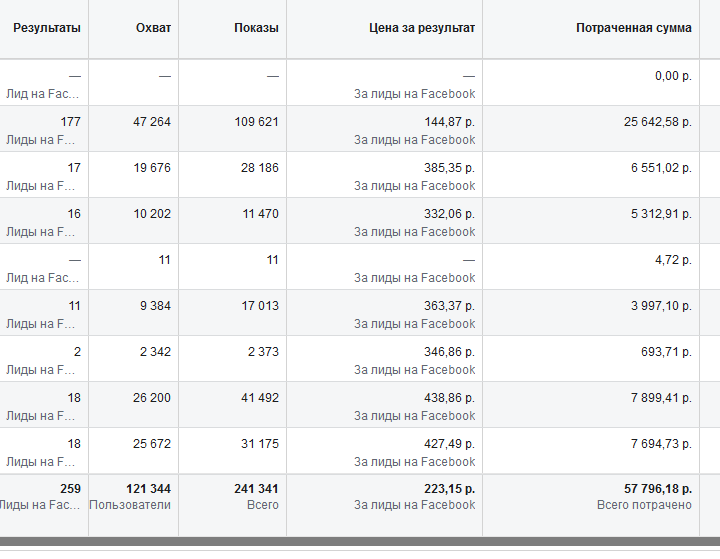Select impressions value 17 013
This screenshot has height=559, width=720.
point(260,305)
